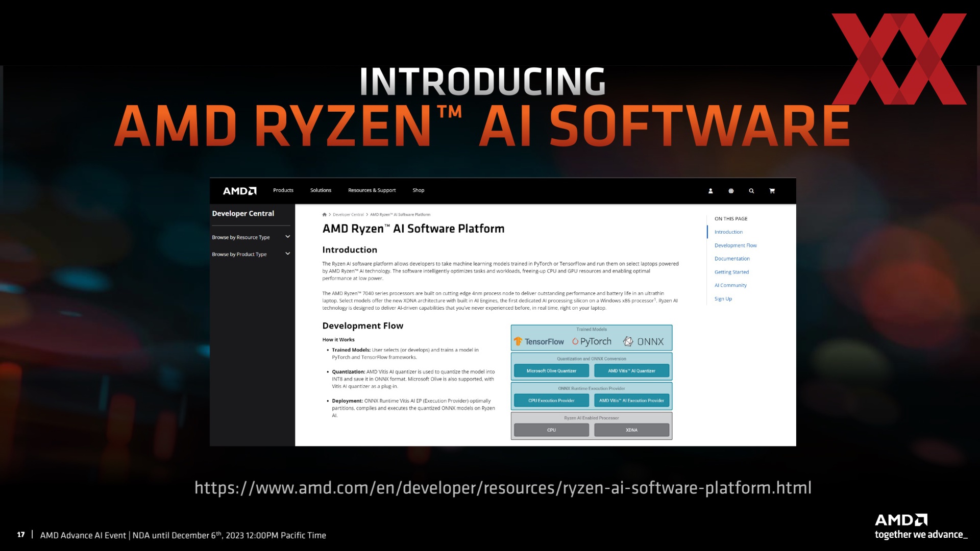Click the XDNA box in processor diagram
The height and width of the screenshot is (551, 980).
631,430
